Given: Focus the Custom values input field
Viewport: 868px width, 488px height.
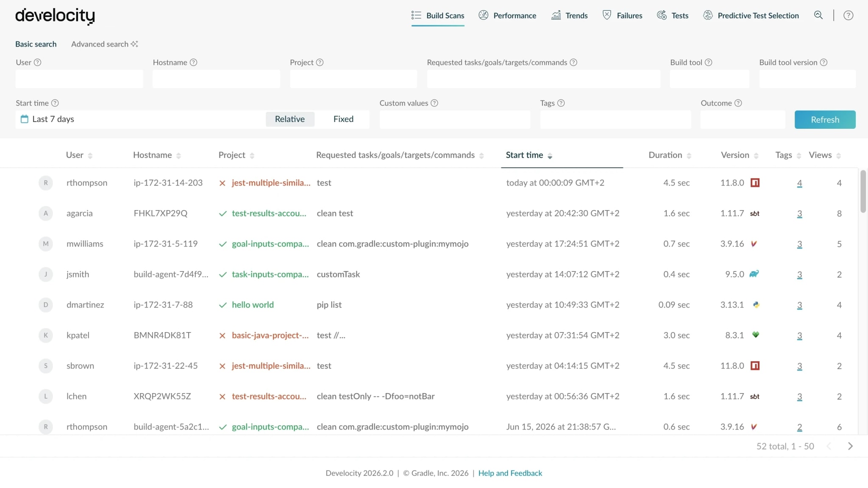Looking at the screenshot, I should coord(455,119).
